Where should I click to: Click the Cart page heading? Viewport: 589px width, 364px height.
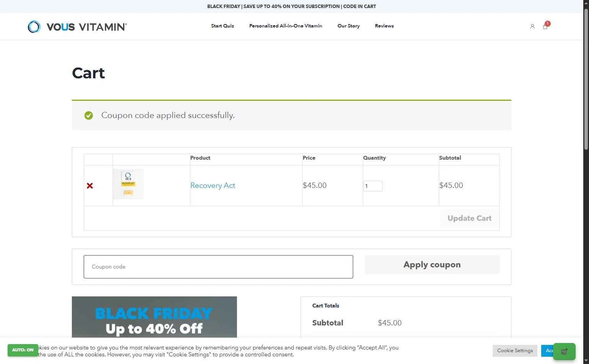click(x=88, y=73)
